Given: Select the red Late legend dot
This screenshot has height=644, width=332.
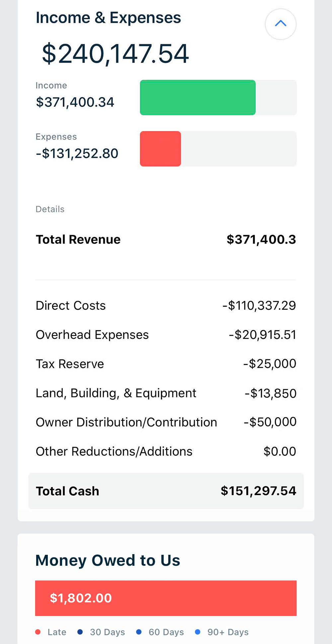Looking at the screenshot, I should 38,632.
